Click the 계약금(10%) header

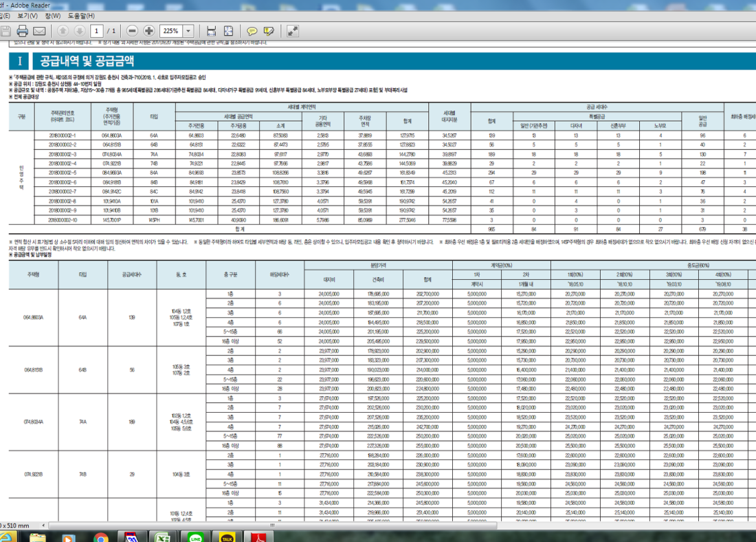coord(502,265)
